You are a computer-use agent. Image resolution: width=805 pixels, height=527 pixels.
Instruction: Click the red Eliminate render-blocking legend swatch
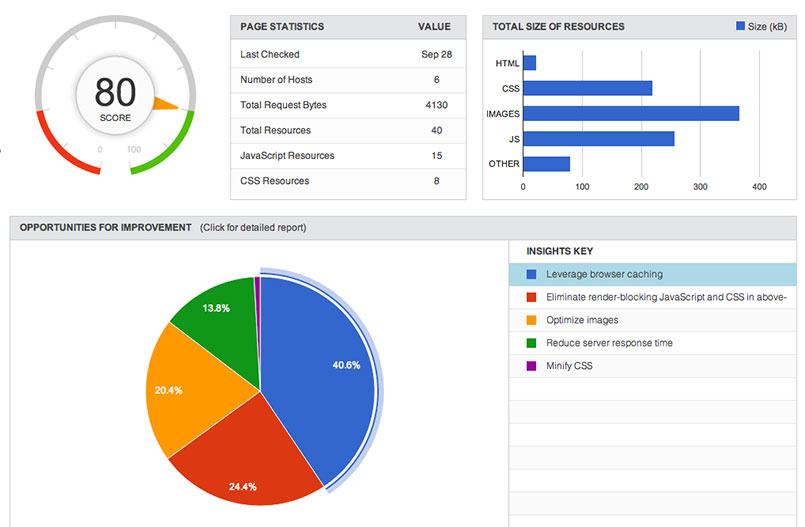(x=531, y=297)
